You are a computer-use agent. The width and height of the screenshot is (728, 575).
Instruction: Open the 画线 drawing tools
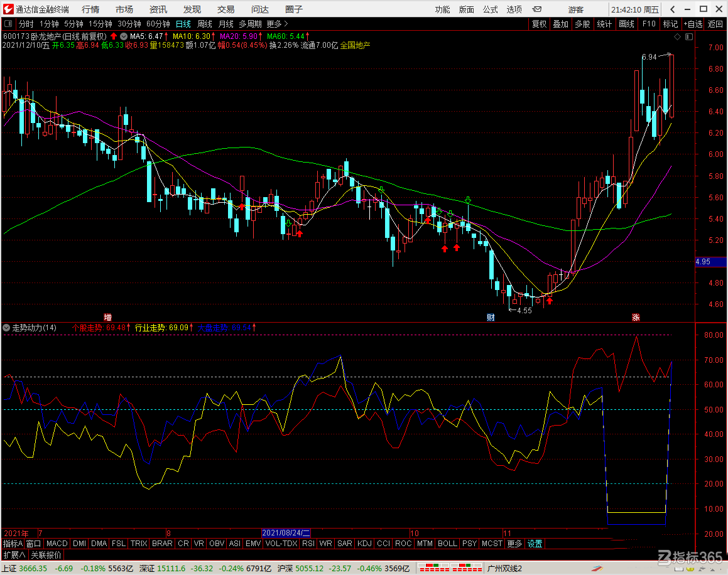click(x=627, y=24)
